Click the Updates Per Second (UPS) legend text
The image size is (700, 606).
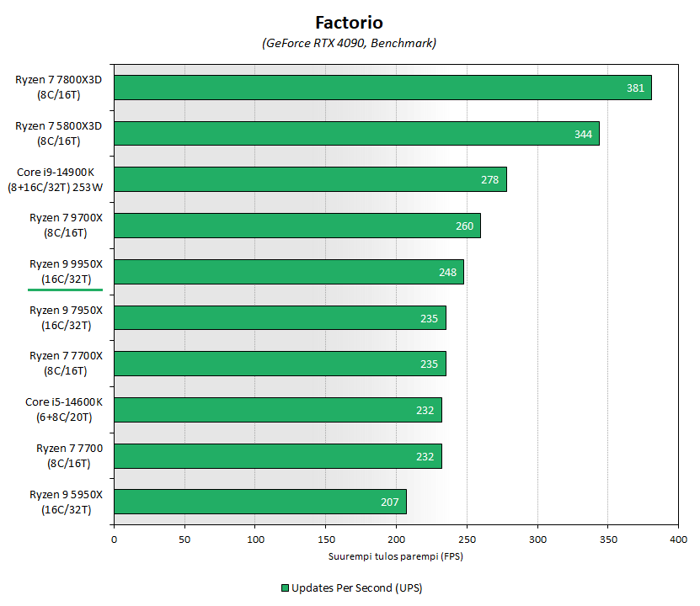point(356,588)
